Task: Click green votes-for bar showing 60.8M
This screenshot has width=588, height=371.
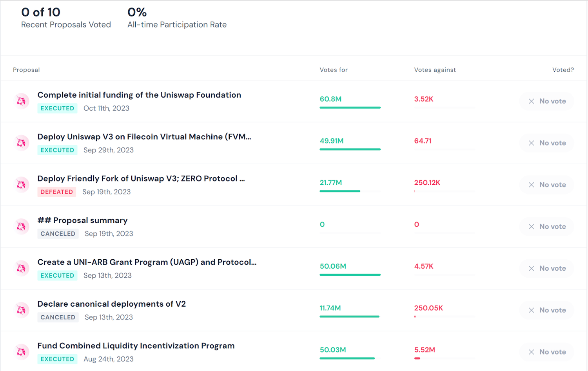Action: (350, 107)
